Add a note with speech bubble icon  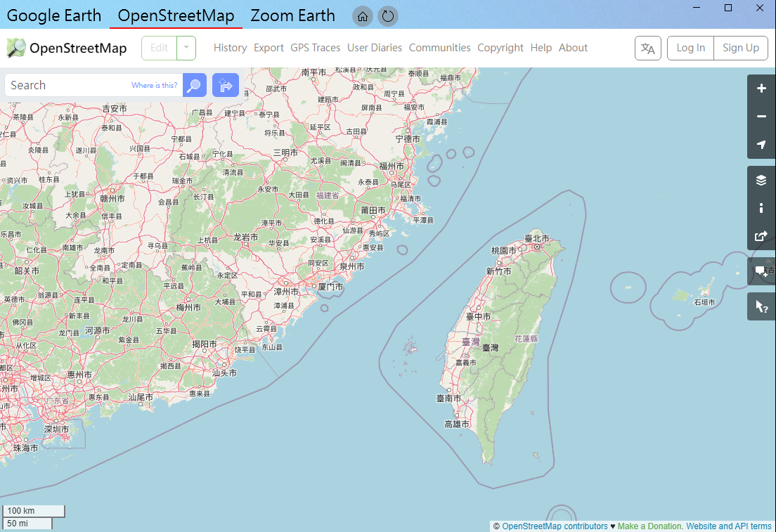click(761, 271)
